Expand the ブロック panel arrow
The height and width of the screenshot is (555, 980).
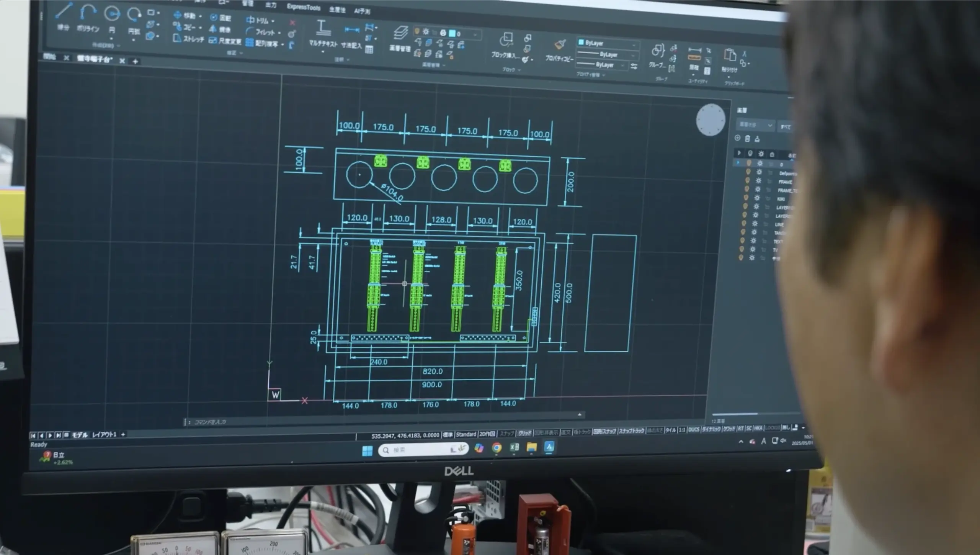pyautogui.click(x=519, y=70)
